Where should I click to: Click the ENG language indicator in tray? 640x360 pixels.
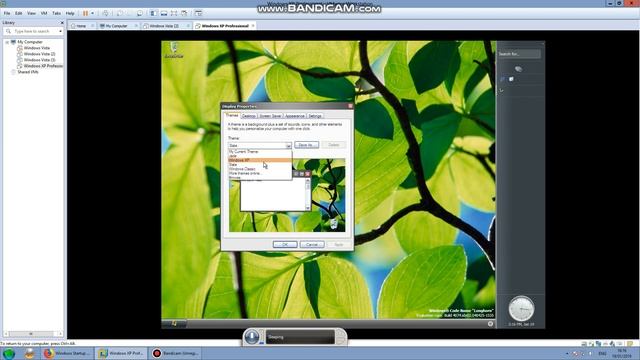pos(602,353)
